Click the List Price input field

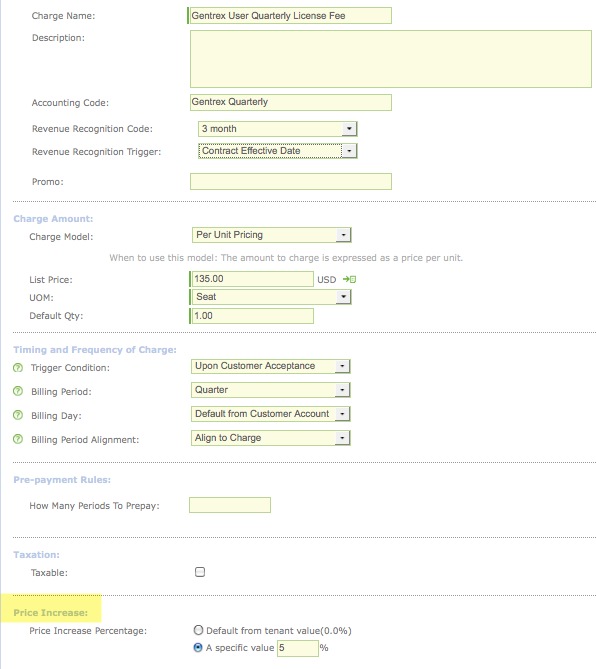(x=253, y=279)
